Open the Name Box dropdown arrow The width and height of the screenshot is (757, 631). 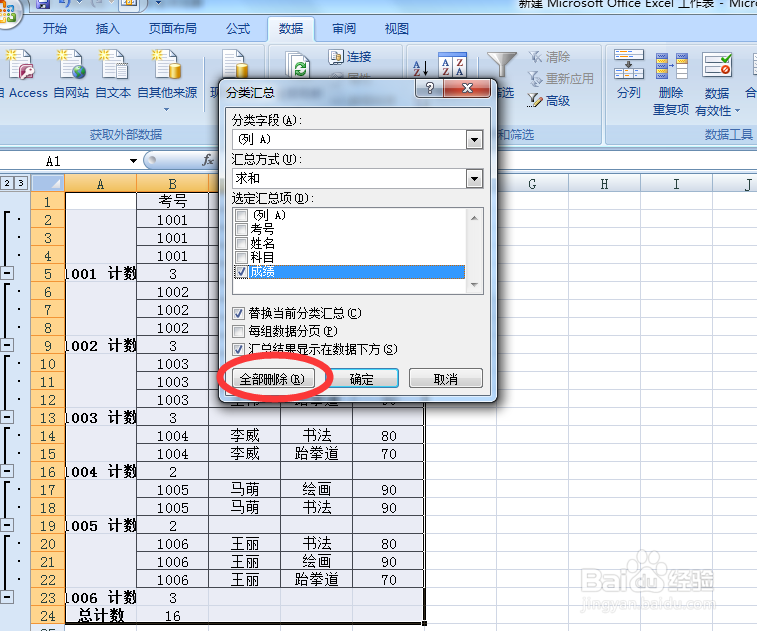point(133,161)
